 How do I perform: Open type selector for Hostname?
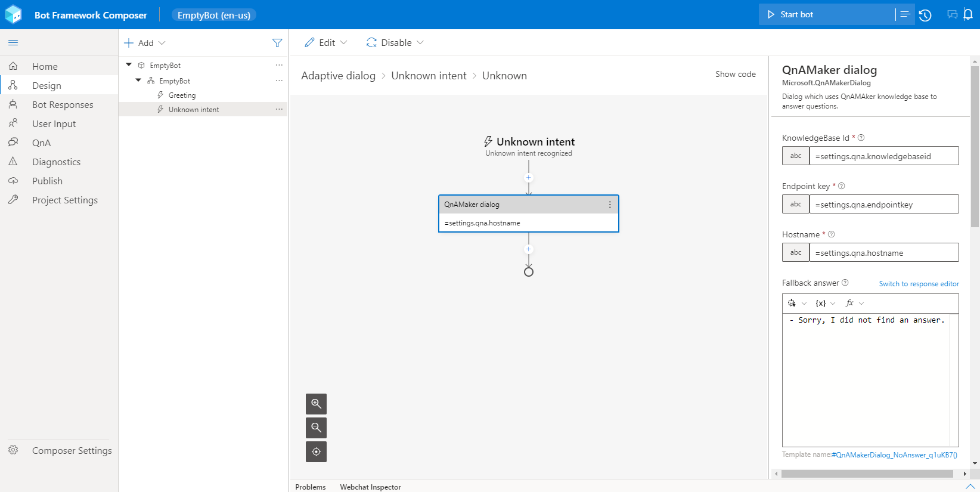[x=796, y=252]
